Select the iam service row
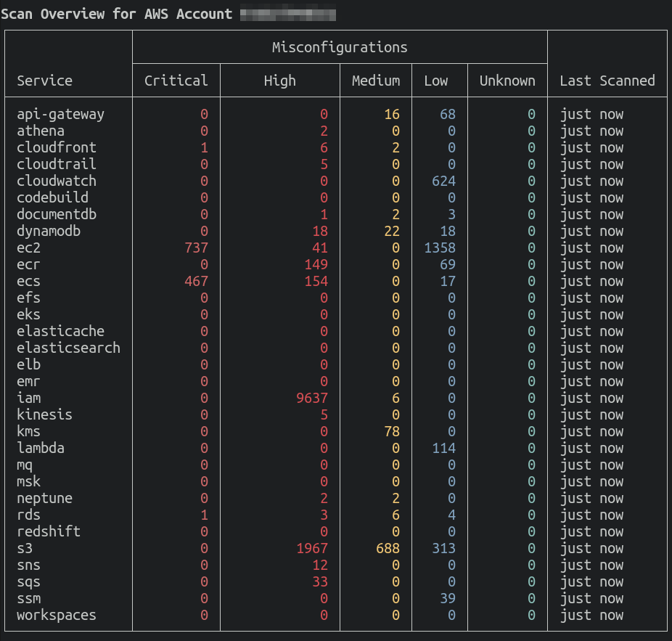Viewport: 672px width, 641px height. coord(29,398)
